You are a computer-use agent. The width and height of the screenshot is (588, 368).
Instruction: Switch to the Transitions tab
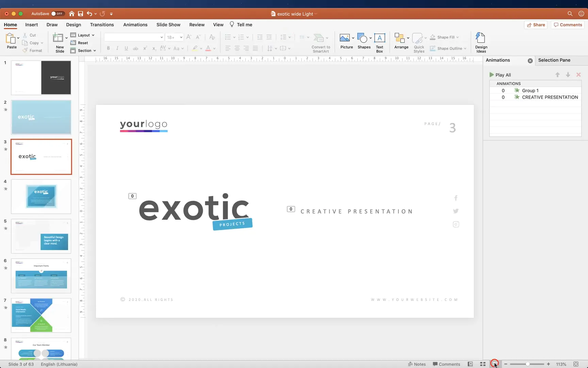click(102, 25)
